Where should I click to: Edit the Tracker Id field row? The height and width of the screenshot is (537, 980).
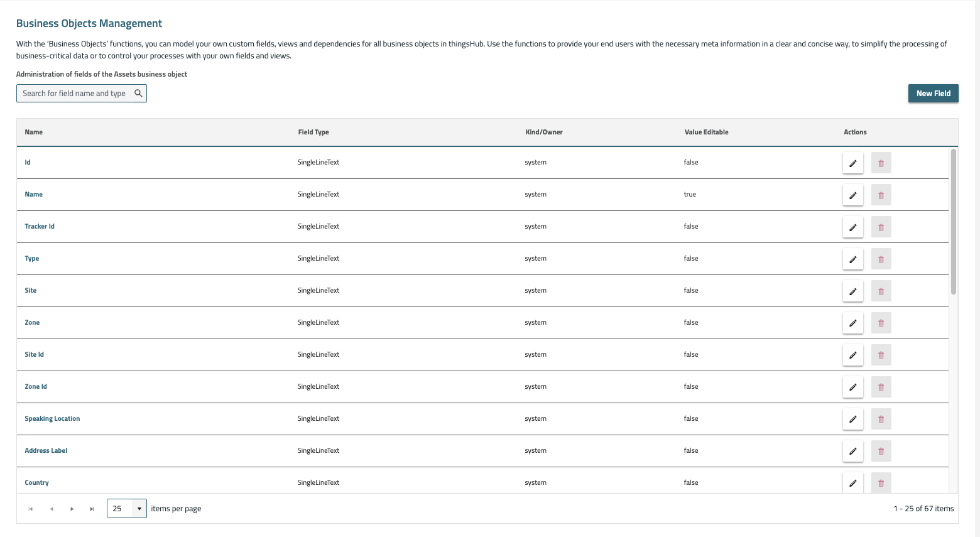pyautogui.click(x=852, y=227)
